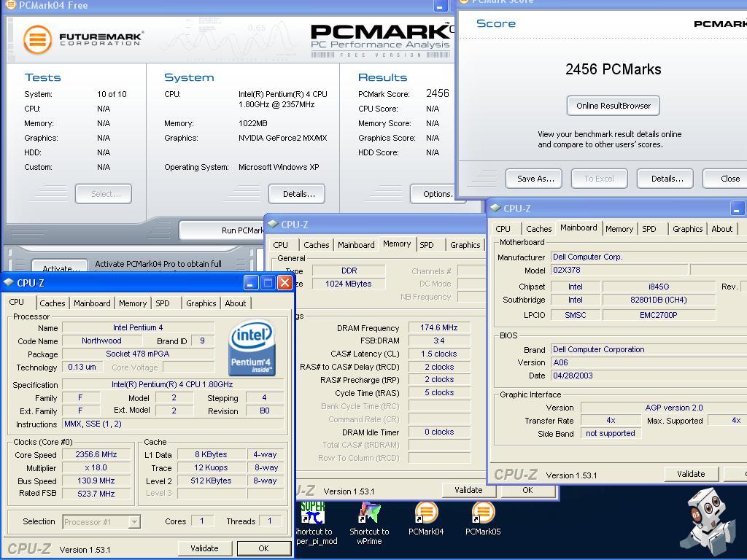Click OK in front CPU-Z window
The image size is (747, 560).
tap(263, 548)
